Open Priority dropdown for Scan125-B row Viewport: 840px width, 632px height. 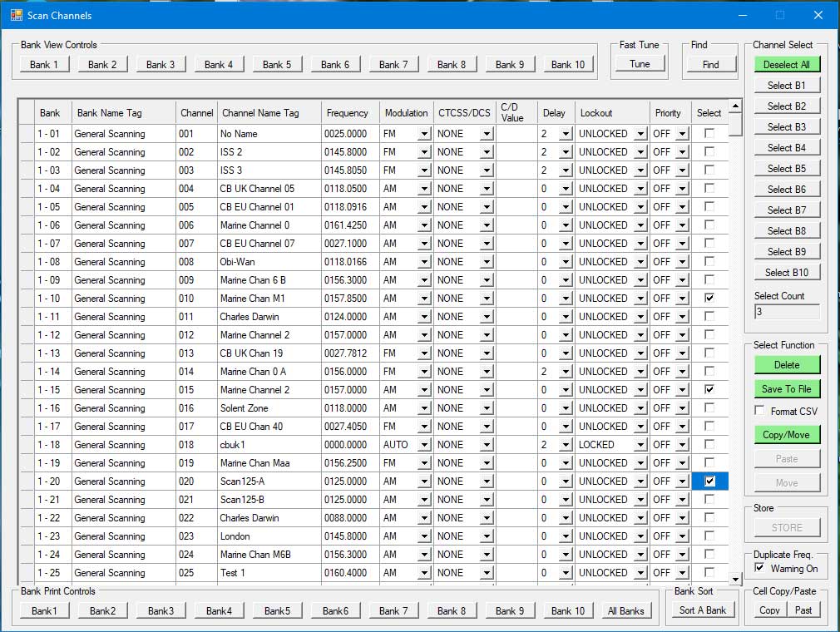point(682,500)
